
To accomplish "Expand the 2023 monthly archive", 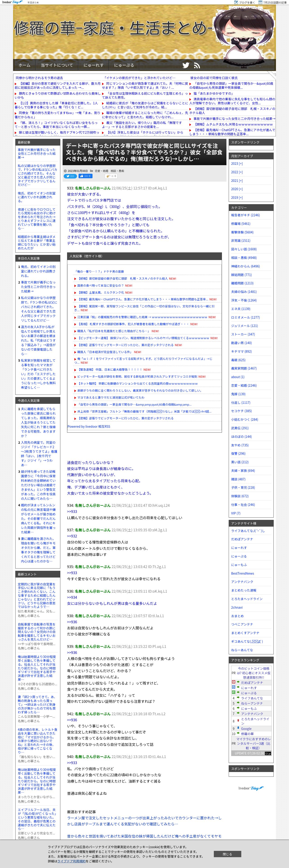I will [237, 163].
